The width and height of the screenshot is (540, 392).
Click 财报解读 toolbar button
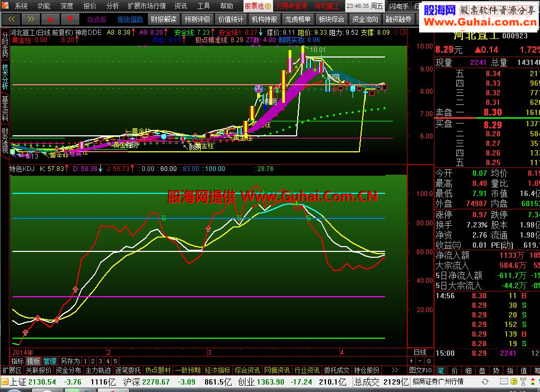163,19
